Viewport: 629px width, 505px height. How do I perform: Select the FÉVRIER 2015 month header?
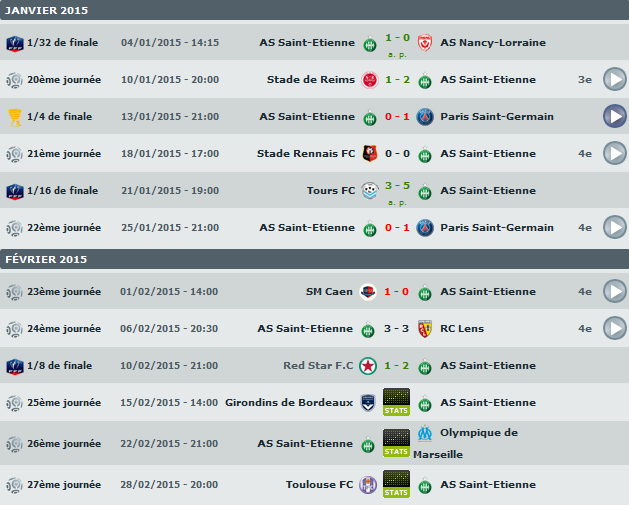[x=46, y=260]
